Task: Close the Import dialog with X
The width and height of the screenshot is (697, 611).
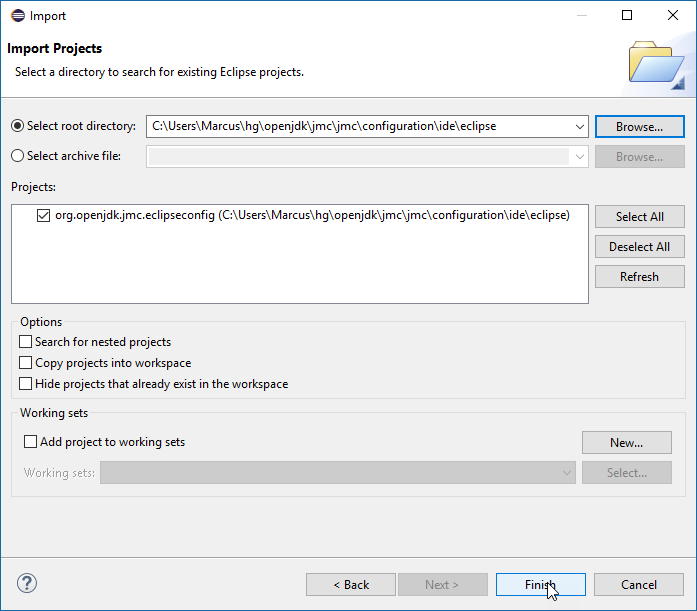Action: pos(673,15)
